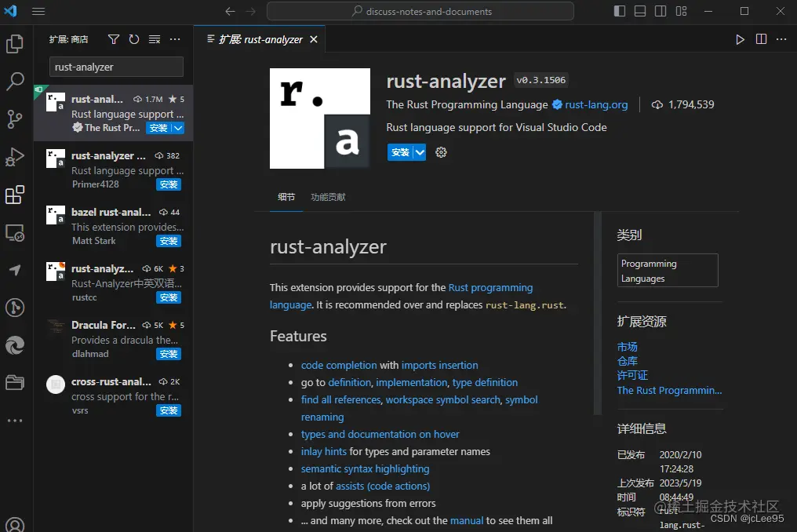Select the Programming Languages category

(668, 271)
